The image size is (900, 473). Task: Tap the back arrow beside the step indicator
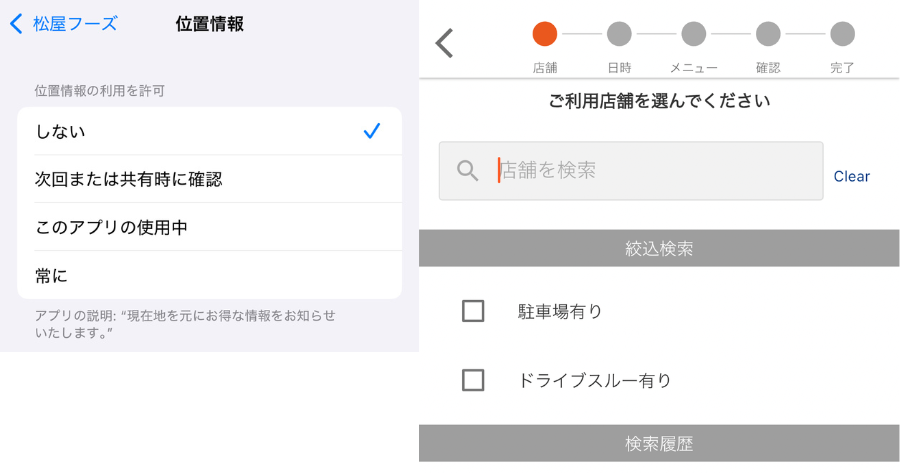[445, 43]
